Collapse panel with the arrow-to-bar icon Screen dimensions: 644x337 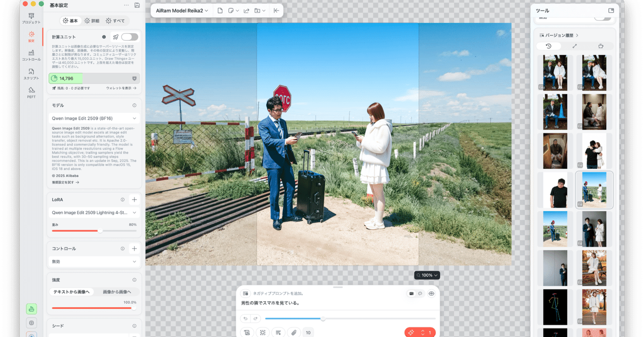point(276,11)
